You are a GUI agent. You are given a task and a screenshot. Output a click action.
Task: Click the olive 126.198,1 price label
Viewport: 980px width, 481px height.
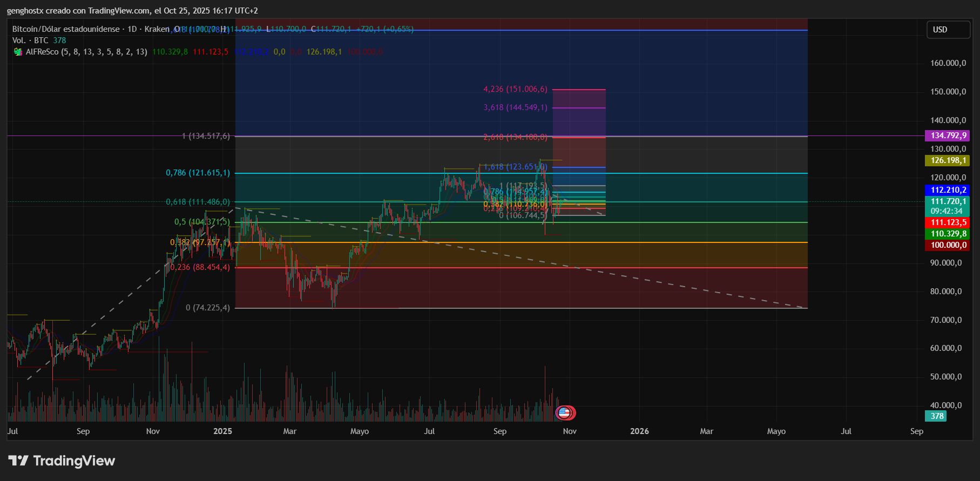pos(948,160)
